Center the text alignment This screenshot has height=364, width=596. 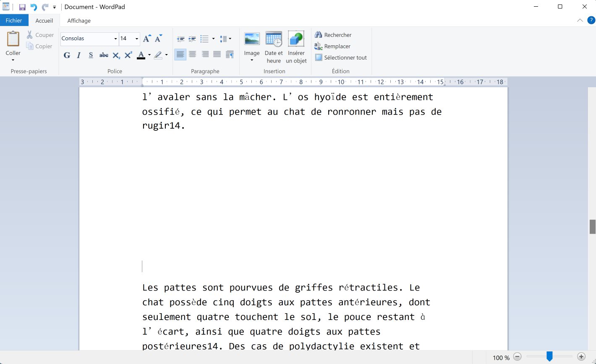192,54
